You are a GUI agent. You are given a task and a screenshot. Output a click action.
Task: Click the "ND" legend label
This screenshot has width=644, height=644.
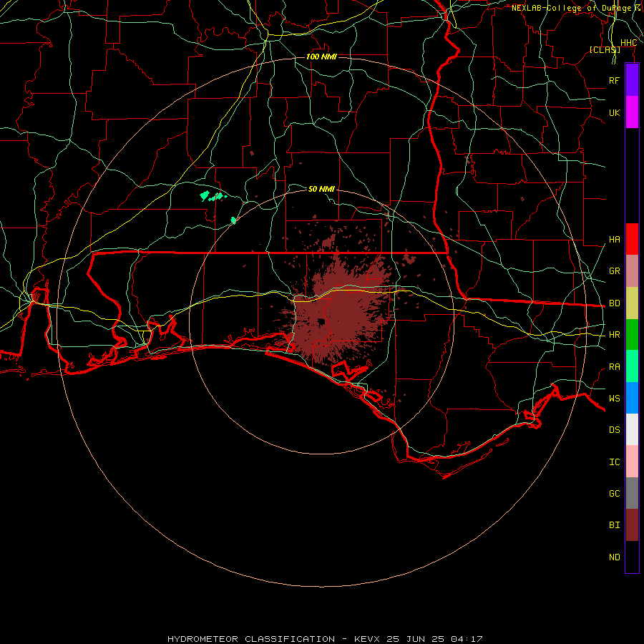point(614,557)
